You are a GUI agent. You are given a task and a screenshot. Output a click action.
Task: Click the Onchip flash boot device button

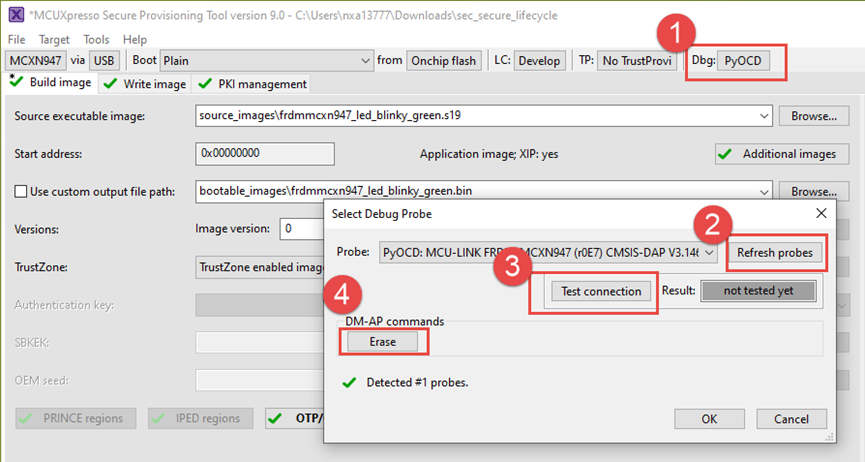point(444,61)
